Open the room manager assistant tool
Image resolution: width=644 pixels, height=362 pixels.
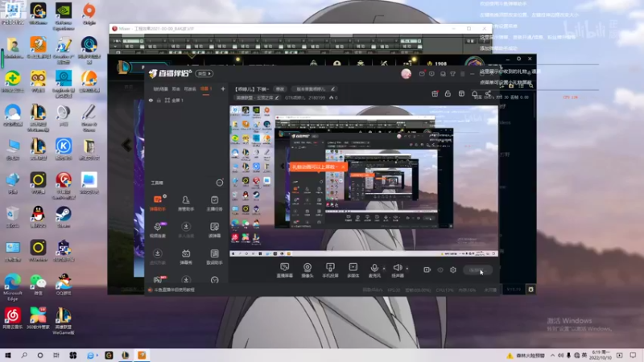[186, 203]
